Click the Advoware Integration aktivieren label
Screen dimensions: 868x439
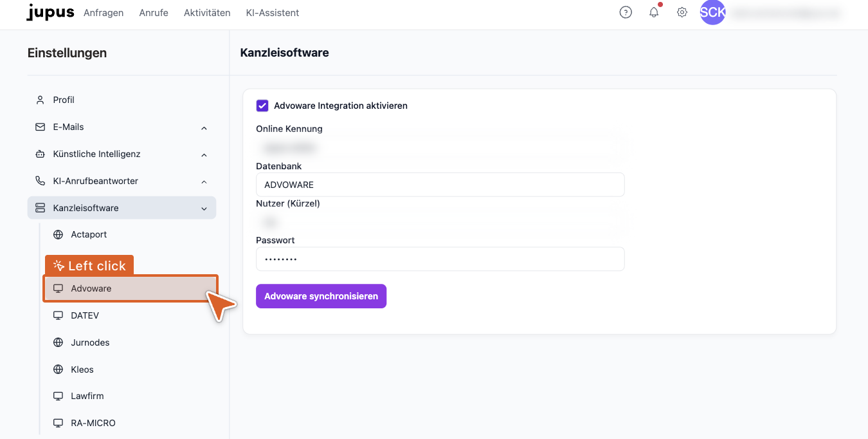pyautogui.click(x=341, y=106)
